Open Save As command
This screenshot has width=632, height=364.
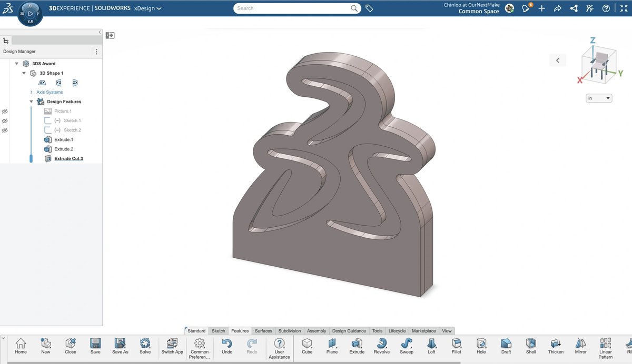point(120,346)
